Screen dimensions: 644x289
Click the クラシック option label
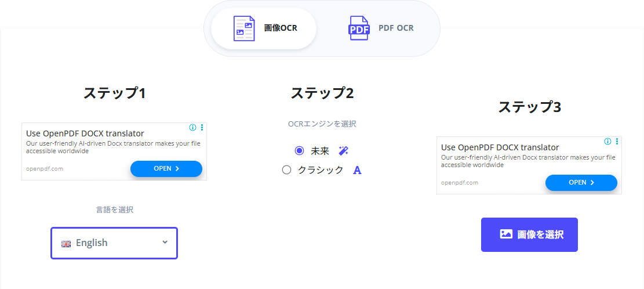(x=321, y=170)
